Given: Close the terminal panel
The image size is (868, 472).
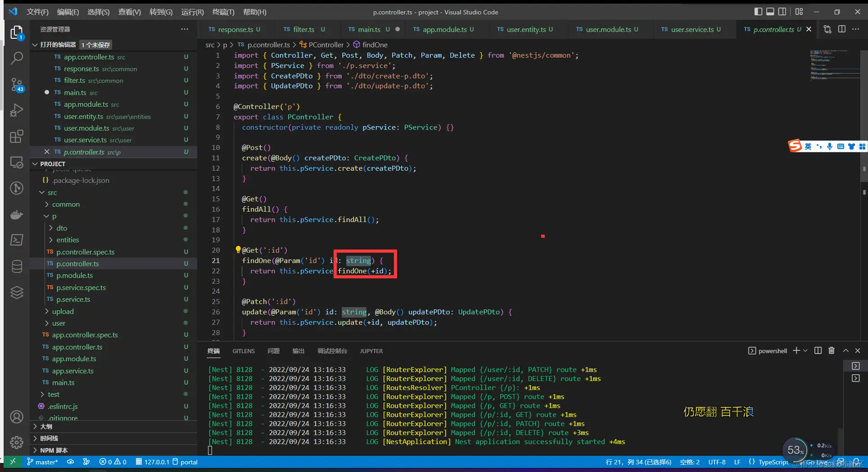Looking at the screenshot, I should coord(858,350).
